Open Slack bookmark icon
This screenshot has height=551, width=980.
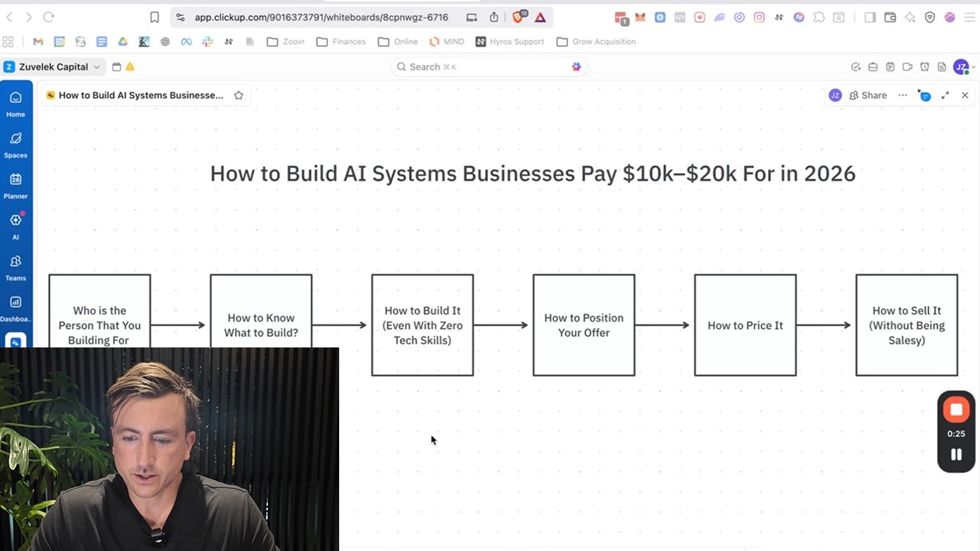pos(207,41)
